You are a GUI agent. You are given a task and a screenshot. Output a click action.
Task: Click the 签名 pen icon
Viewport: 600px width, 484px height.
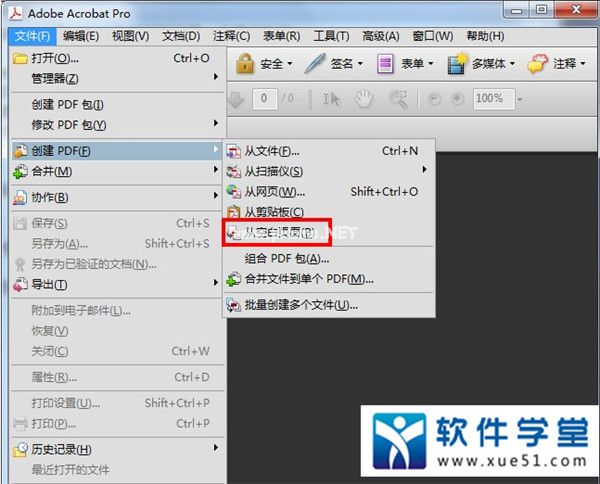pyautogui.click(x=315, y=64)
